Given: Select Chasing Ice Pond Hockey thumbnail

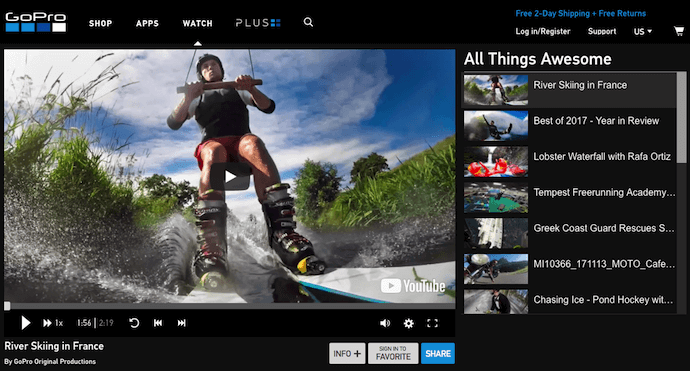Looking at the screenshot, I should pyautogui.click(x=496, y=301).
